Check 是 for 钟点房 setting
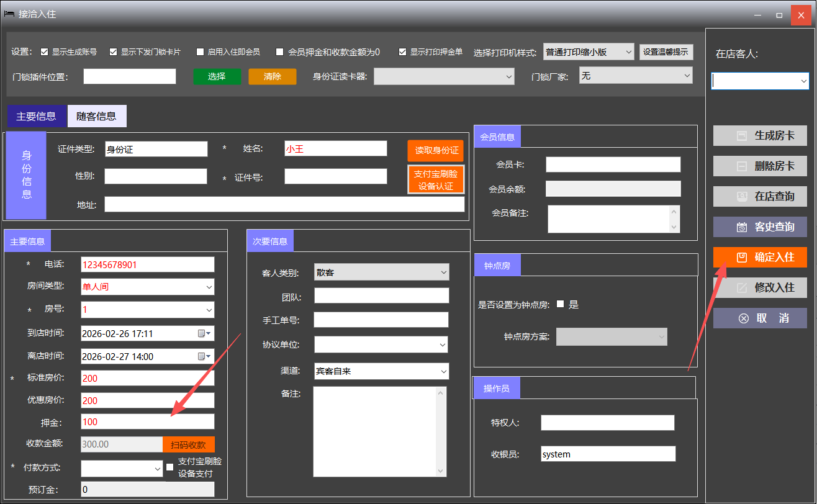The width and height of the screenshot is (817, 504). 561,304
